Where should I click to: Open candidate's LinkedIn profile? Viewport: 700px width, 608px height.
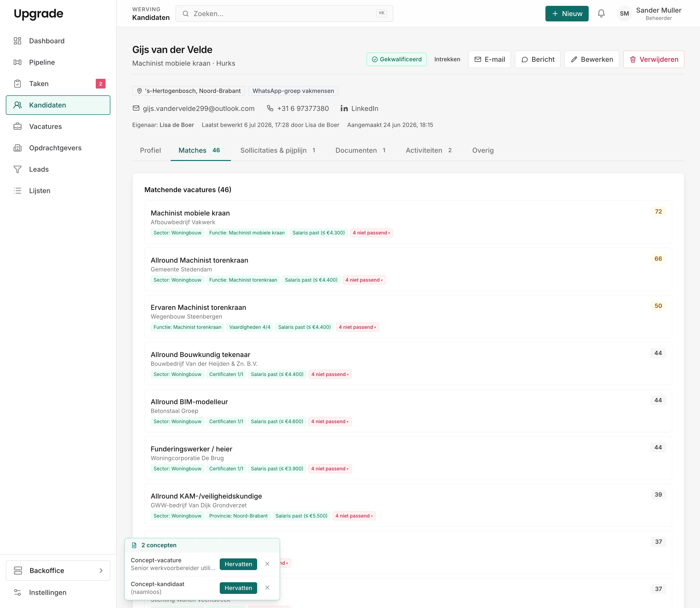coord(359,108)
